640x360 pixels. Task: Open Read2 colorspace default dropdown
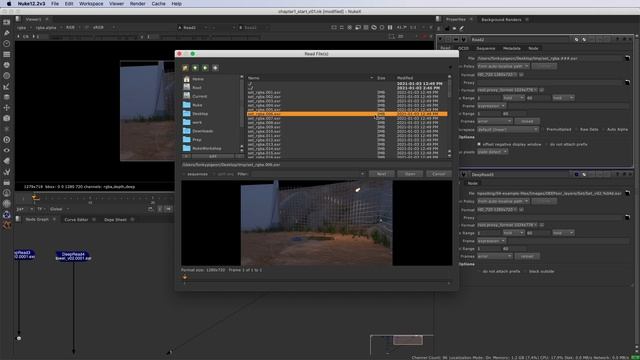(x=508, y=129)
